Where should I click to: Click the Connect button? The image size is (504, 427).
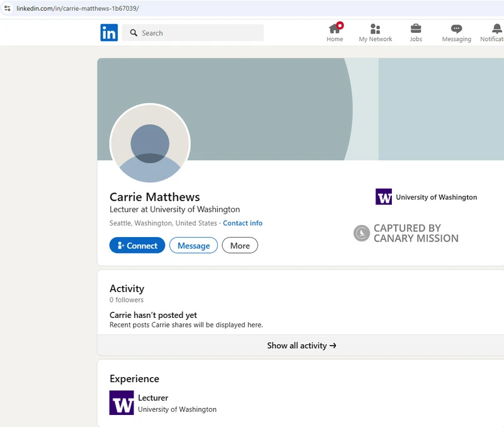[137, 245]
